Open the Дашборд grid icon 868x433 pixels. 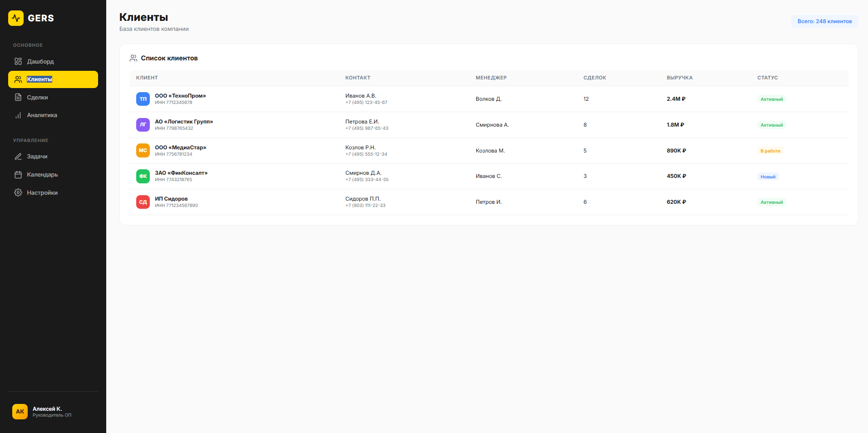[18, 61]
